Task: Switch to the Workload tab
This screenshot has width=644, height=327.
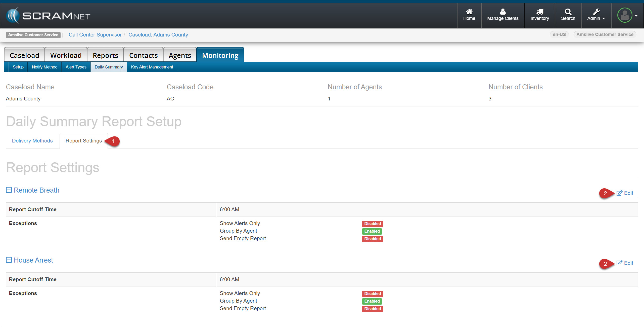Action: click(66, 55)
